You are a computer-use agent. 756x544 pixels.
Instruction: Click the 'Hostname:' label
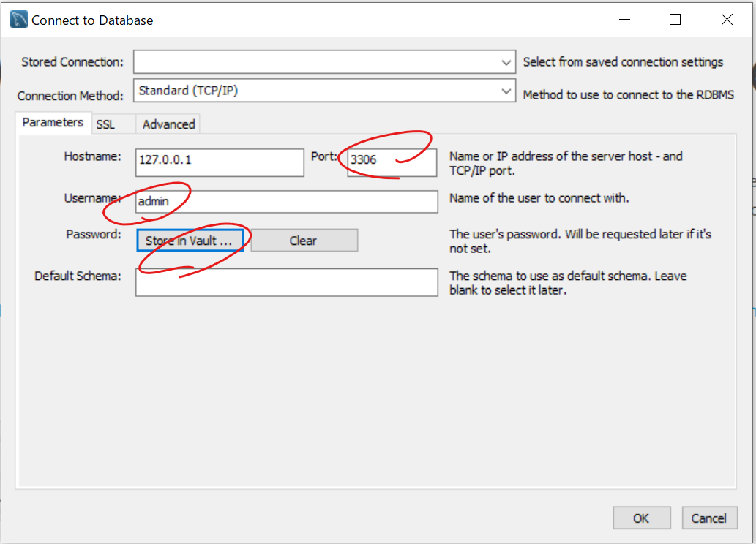tap(92, 156)
